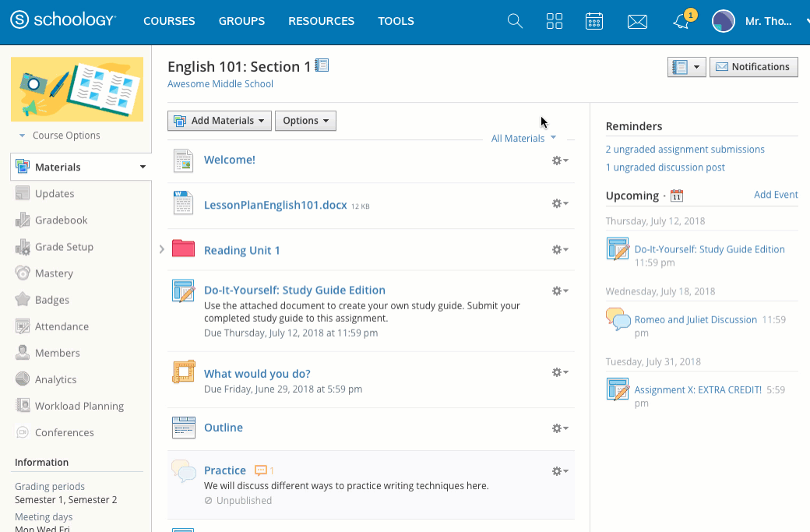This screenshot has width=810, height=532.
Task: Open the notifications bell icon
Action: click(681, 22)
